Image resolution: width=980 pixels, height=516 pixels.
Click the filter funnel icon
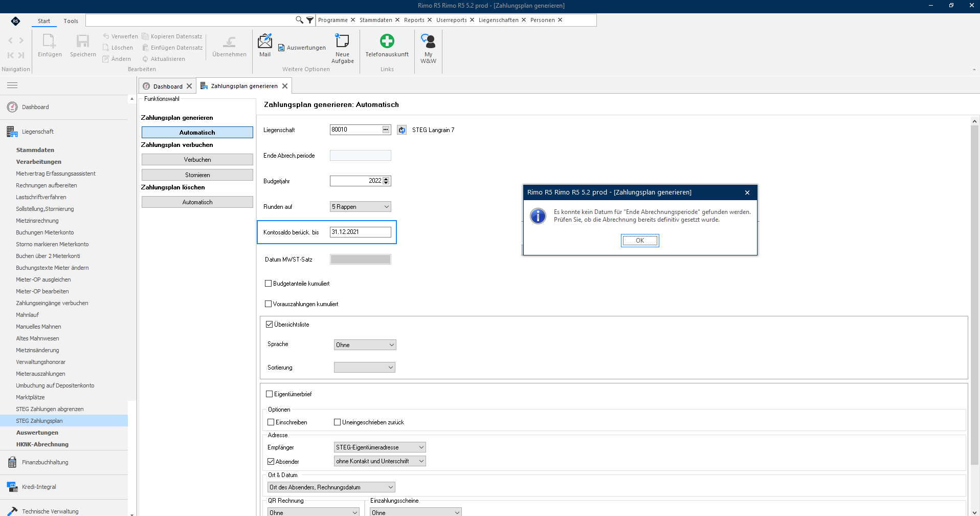click(x=310, y=20)
